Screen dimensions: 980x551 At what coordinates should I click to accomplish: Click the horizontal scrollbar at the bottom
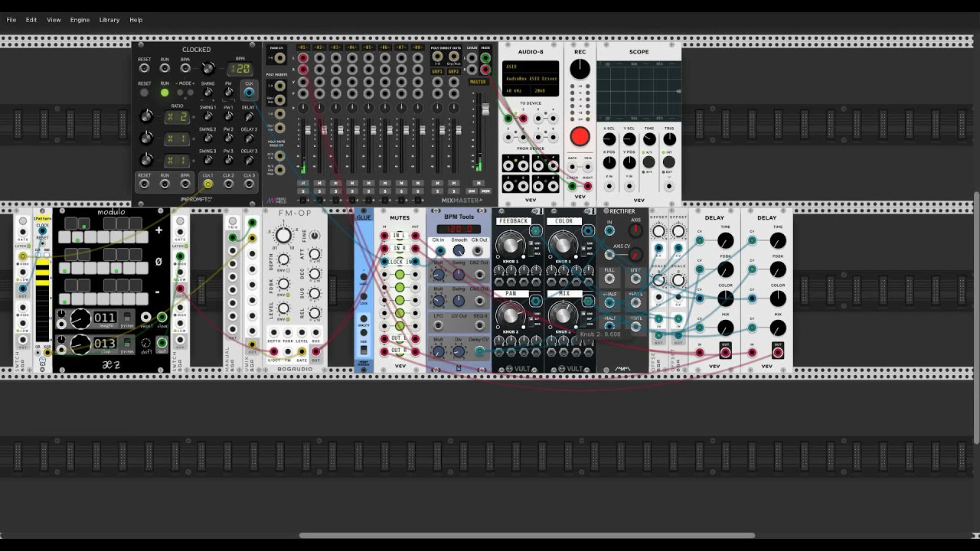(x=527, y=536)
